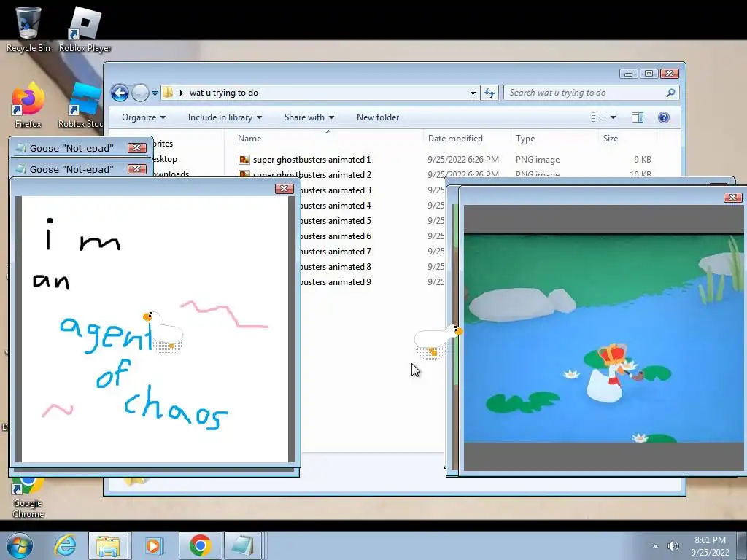Open Windows Explorer taskbar button
Image resolution: width=747 pixels, height=560 pixels.
[x=108, y=545]
